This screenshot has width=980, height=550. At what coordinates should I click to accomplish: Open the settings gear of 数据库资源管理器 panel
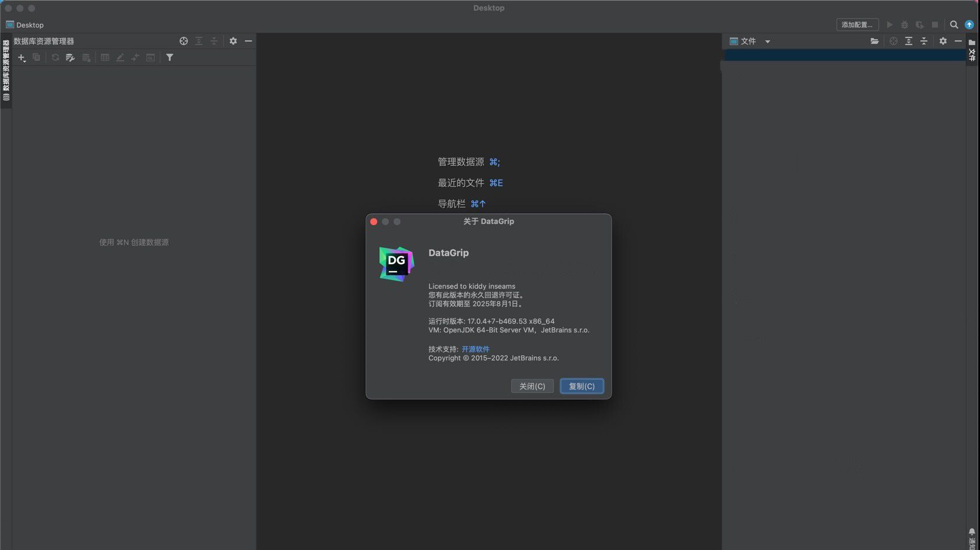pos(233,41)
